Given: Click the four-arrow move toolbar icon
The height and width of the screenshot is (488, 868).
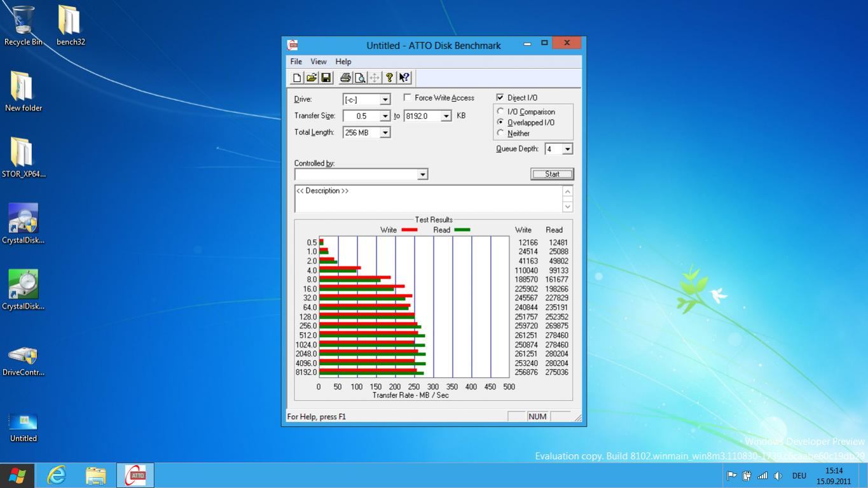Looking at the screenshot, I should pyautogui.click(x=375, y=78).
